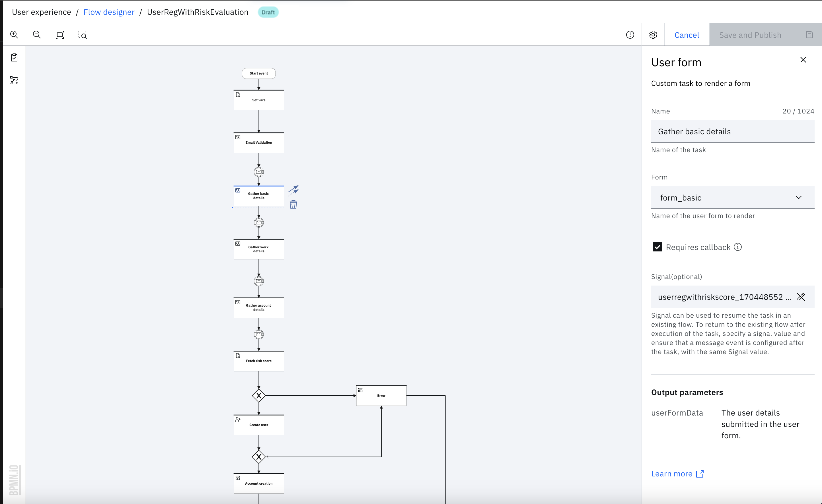
Task: Click the zoom in magnifier icon
Action: [14, 35]
